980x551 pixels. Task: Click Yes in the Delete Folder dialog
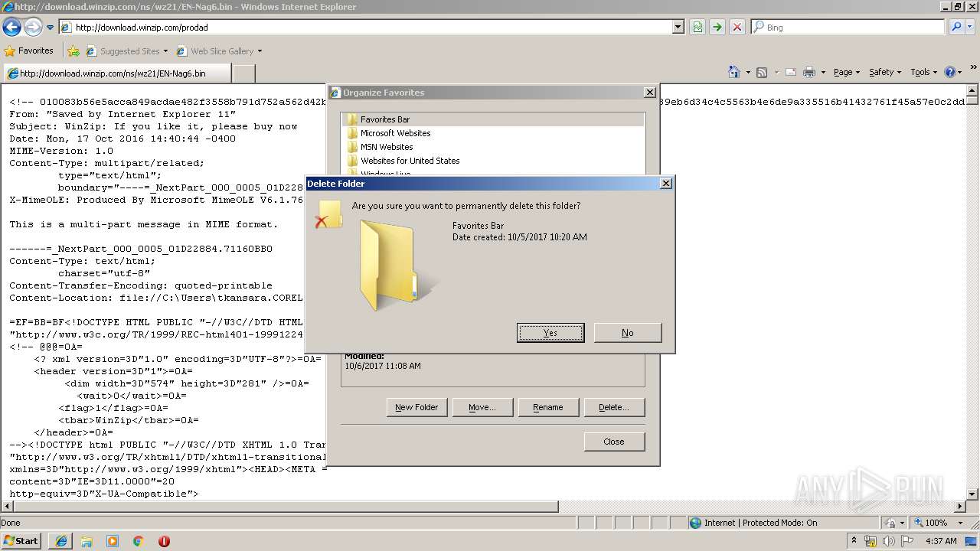550,333
